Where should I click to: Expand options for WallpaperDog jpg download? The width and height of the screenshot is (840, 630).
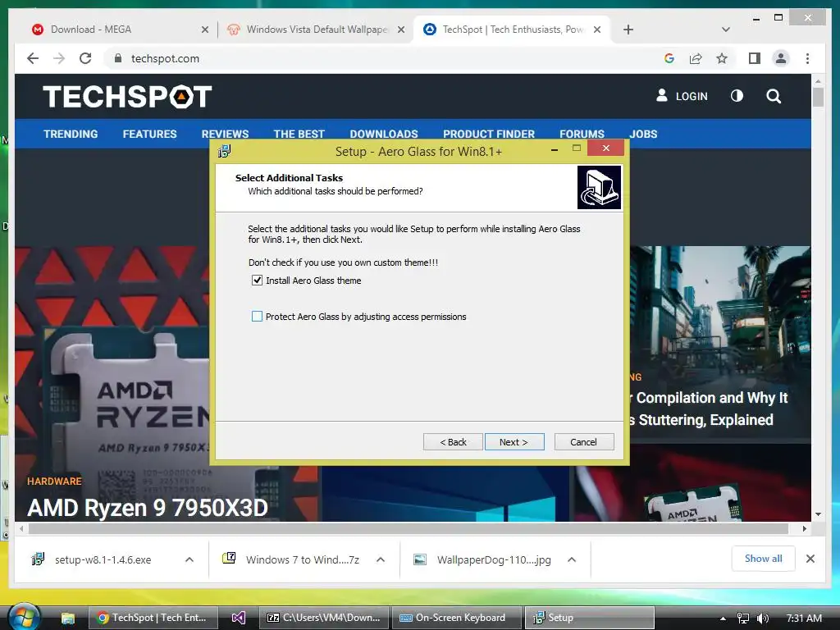point(572,559)
